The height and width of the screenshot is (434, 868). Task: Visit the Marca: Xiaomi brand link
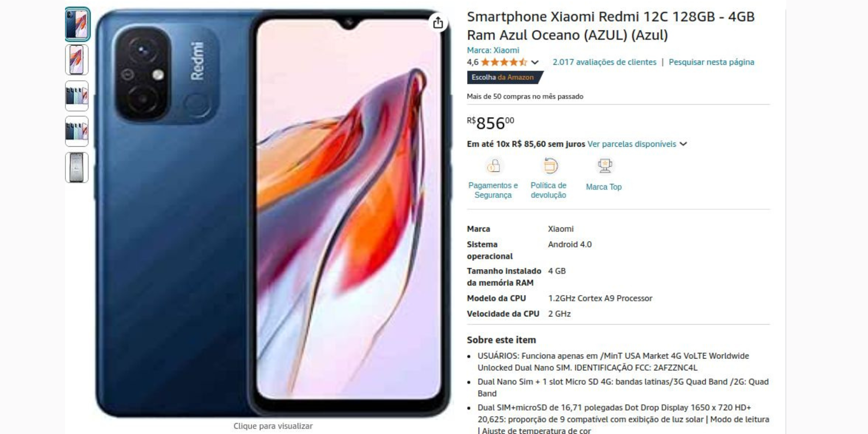(493, 50)
